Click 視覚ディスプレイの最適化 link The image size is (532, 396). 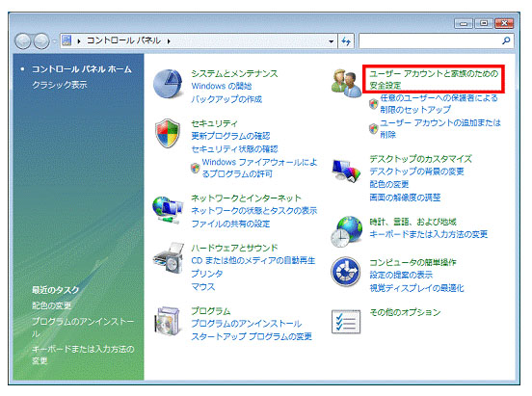point(416,288)
